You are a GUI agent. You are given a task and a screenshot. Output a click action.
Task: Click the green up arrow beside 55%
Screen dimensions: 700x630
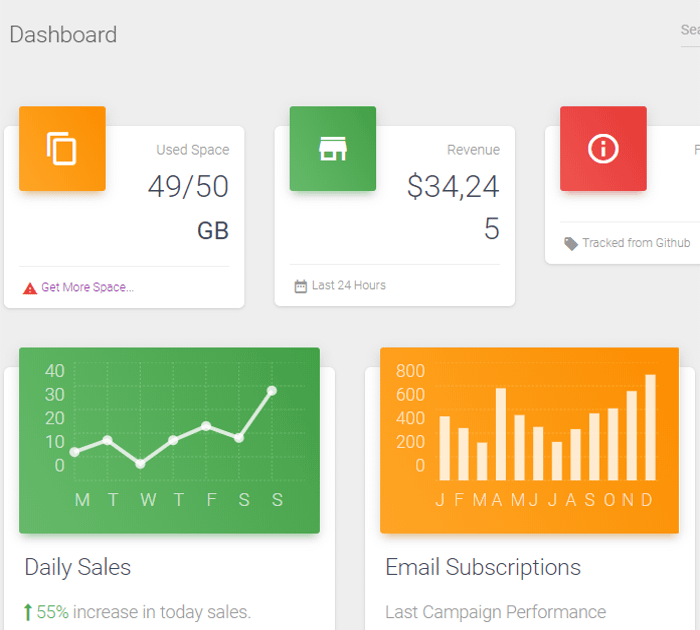28,612
